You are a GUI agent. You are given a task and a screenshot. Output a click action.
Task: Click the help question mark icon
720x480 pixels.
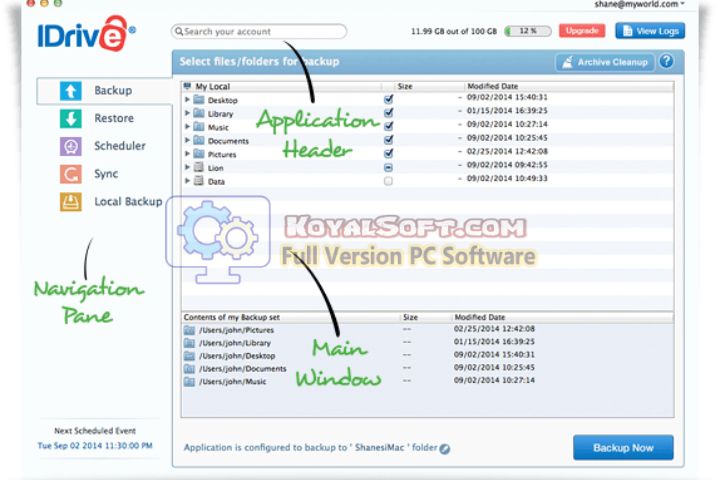point(666,61)
